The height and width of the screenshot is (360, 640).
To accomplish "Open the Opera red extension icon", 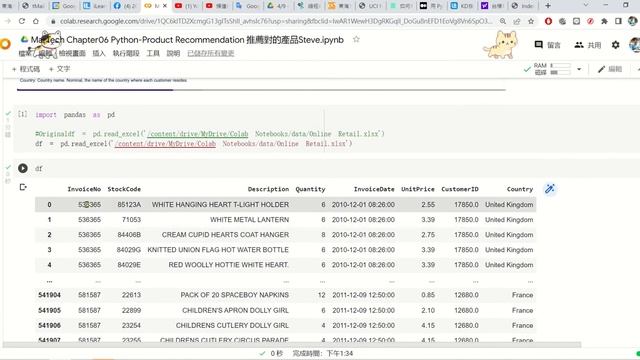I will pos(548,21).
